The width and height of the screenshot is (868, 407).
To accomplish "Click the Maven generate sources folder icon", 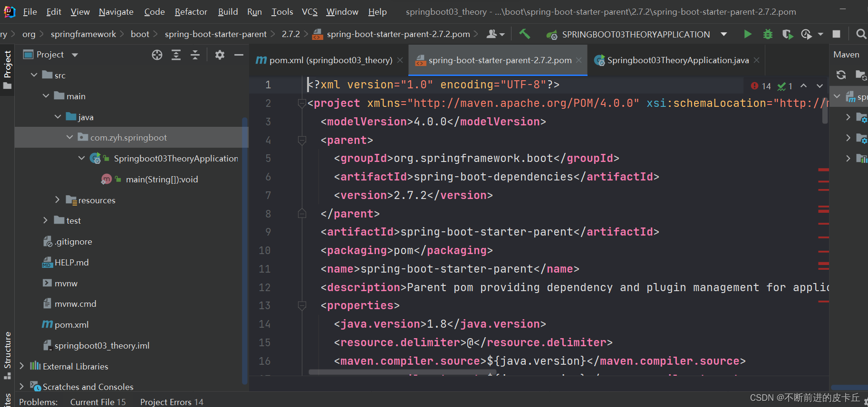I will 861,75.
